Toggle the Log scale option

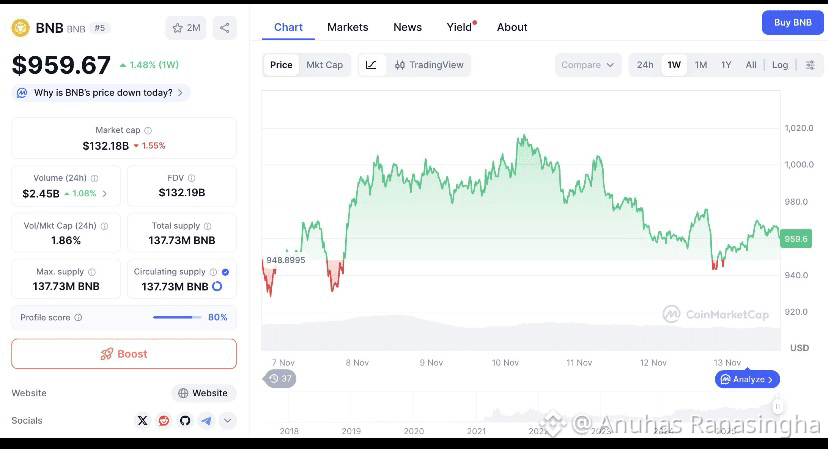780,65
